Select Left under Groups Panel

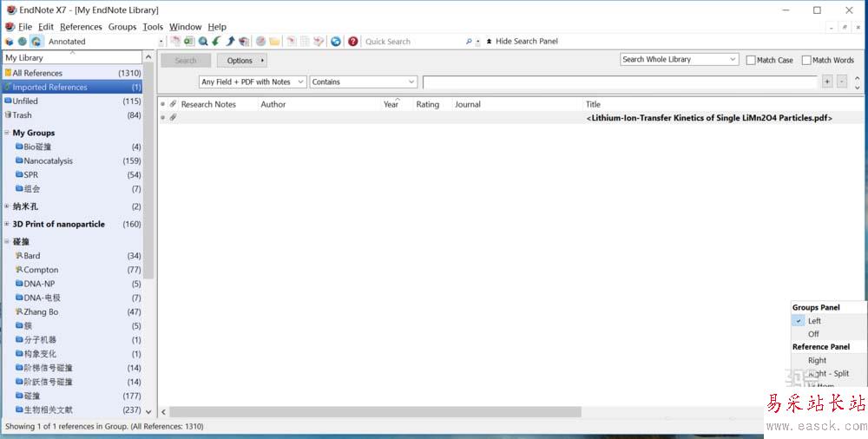coord(814,321)
